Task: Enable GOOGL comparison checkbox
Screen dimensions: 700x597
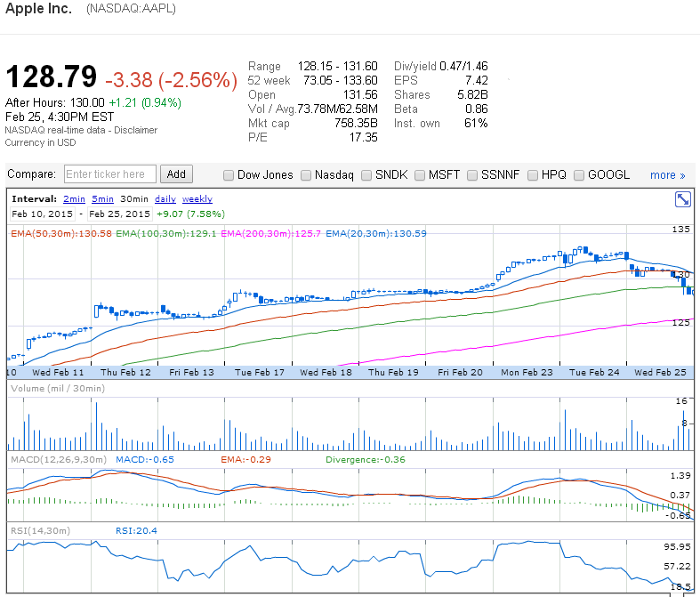Action: click(578, 175)
